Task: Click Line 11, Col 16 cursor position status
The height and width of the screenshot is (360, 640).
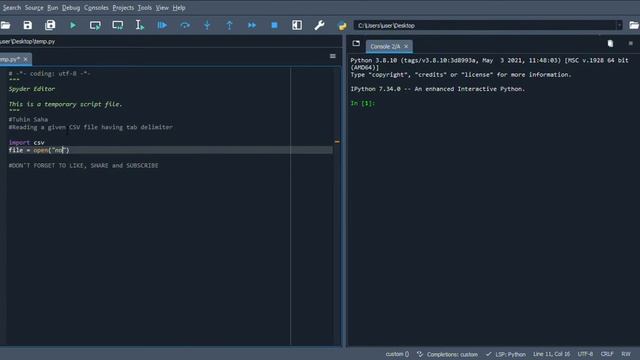Action: pyautogui.click(x=551, y=354)
